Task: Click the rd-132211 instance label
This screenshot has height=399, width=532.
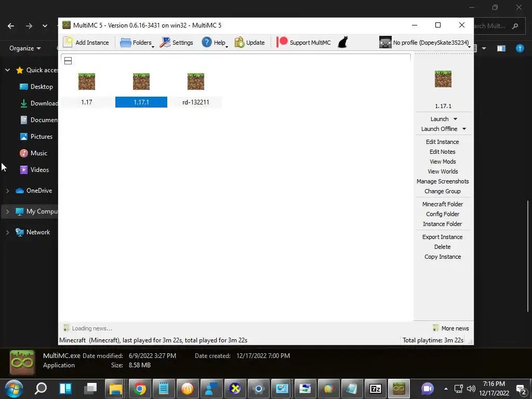Action: [x=196, y=102]
